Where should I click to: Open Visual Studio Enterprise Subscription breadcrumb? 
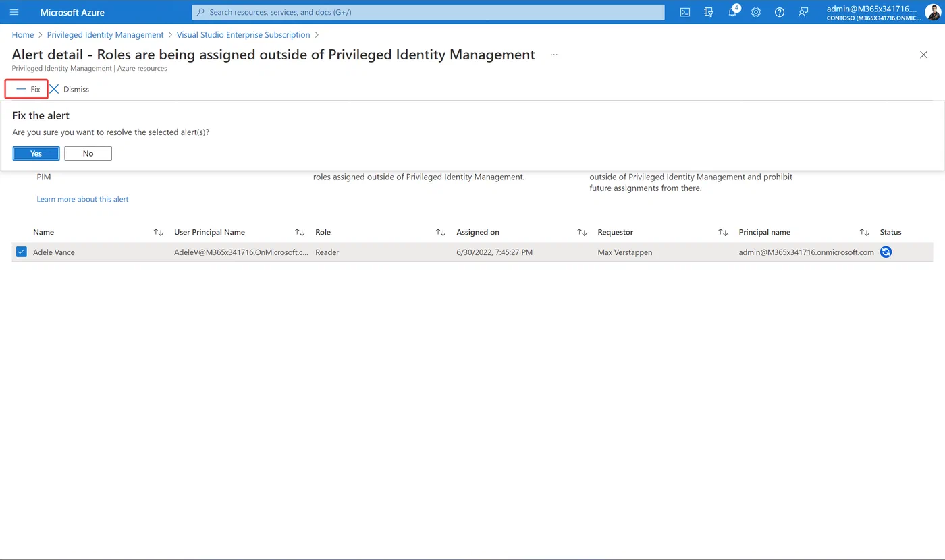[x=244, y=35]
